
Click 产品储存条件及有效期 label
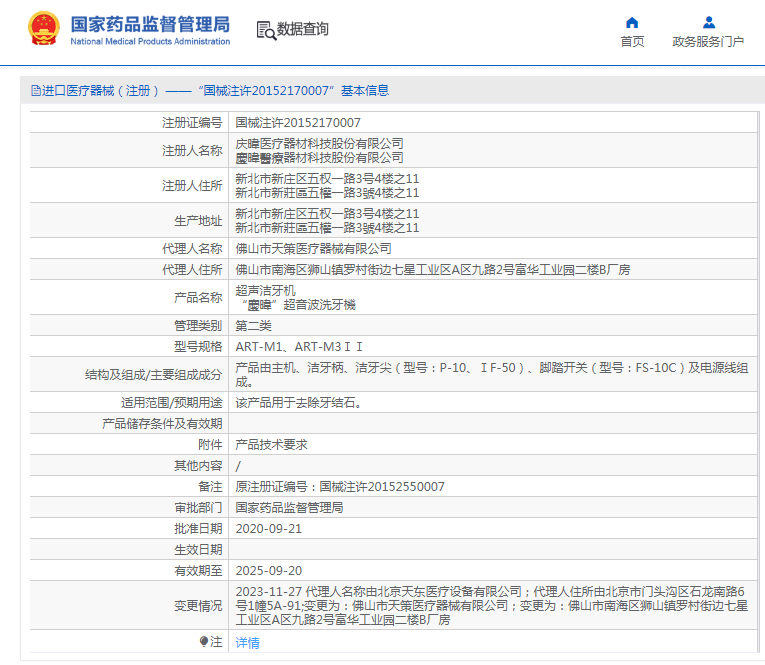pyautogui.click(x=162, y=424)
